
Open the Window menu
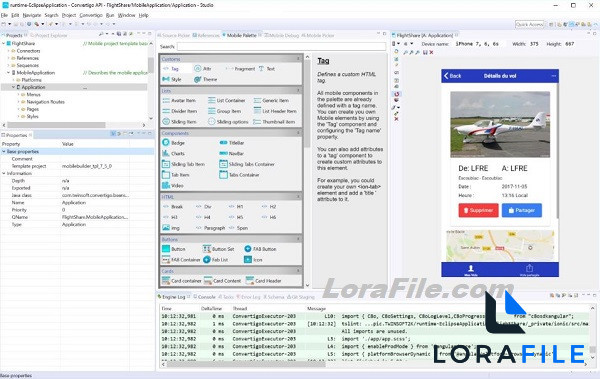coord(126,15)
